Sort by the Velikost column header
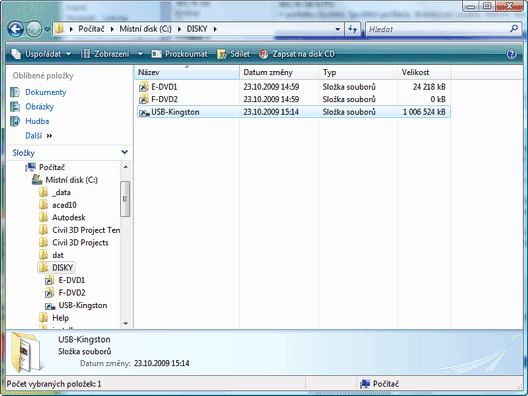The width and height of the screenshot is (528, 396). pyautogui.click(x=424, y=72)
